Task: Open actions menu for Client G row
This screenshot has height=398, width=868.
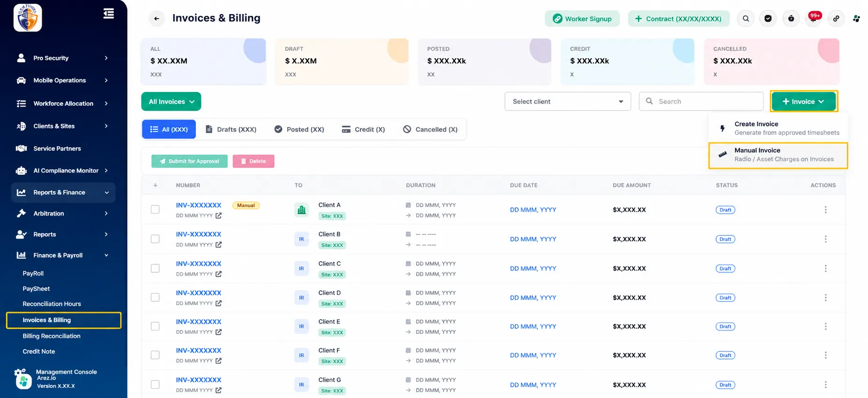Action: pos(825,385)
